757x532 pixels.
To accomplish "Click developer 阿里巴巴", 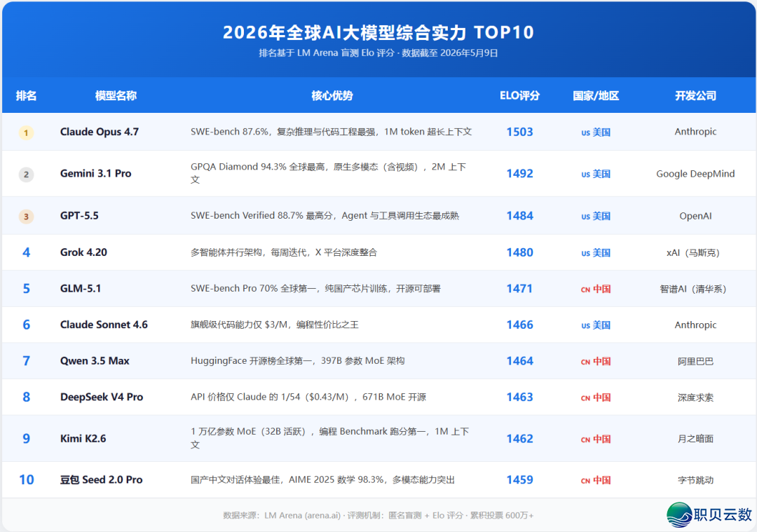I will [695, 361].
